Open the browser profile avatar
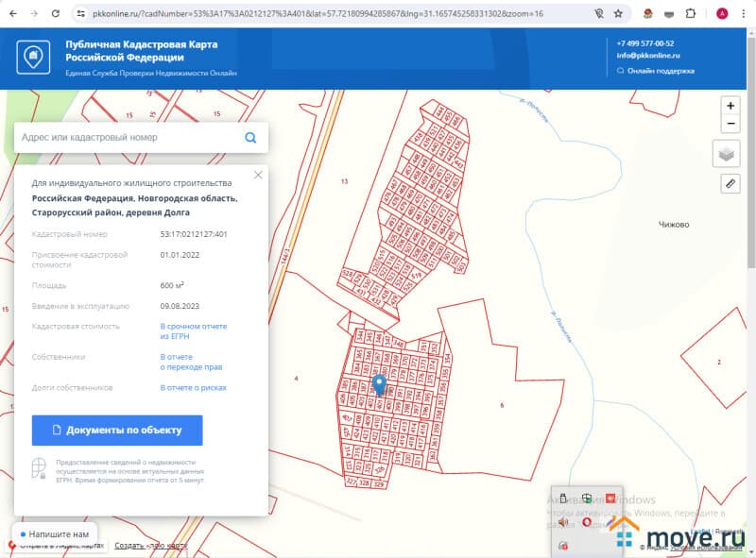The width and height of the screenshot is (756, 558). 722,14
